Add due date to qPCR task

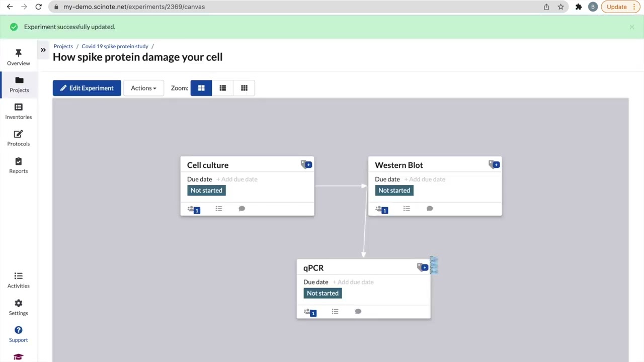tap(353, 282)
